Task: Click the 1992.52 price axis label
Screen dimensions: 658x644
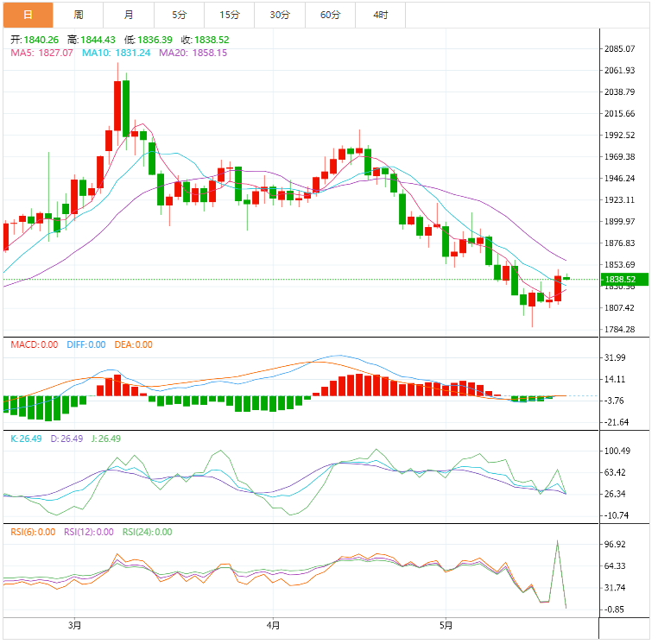Action: [619, 135]
